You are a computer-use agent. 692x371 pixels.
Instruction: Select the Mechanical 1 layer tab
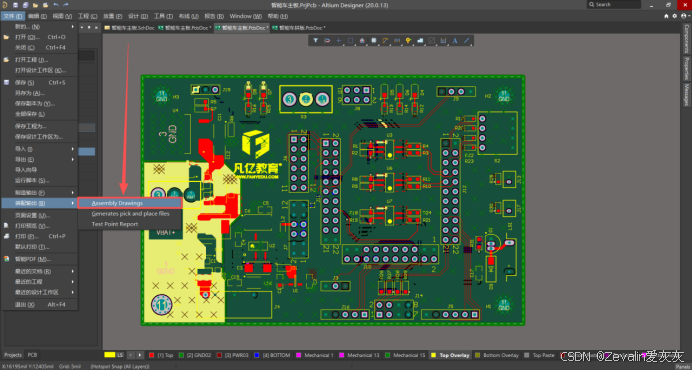pos(315,355)
